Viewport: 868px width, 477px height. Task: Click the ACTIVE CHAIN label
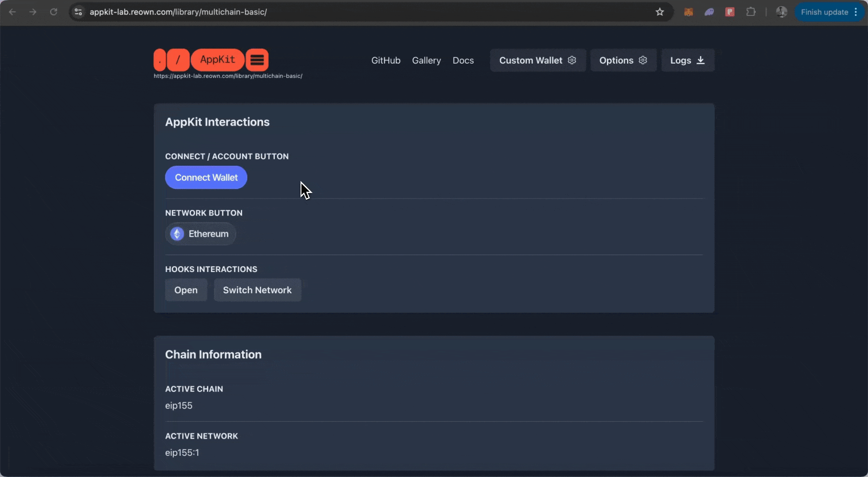[x=194, y=389]
